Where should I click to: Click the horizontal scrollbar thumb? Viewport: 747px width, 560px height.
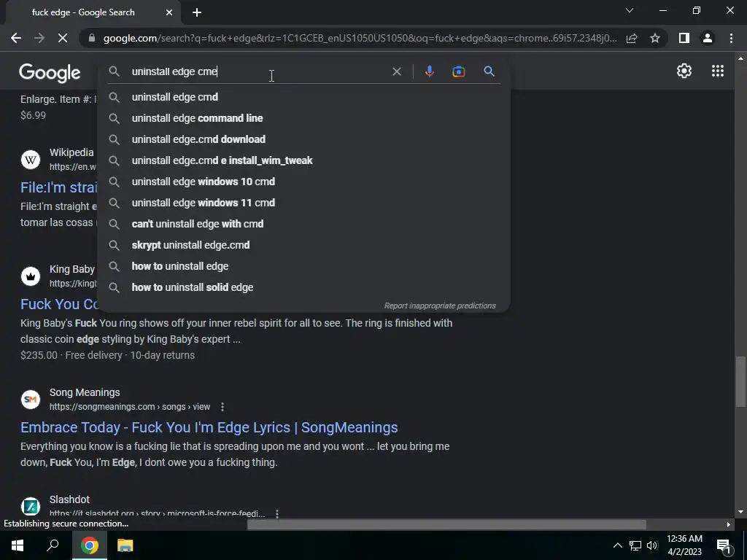point(446,524)
